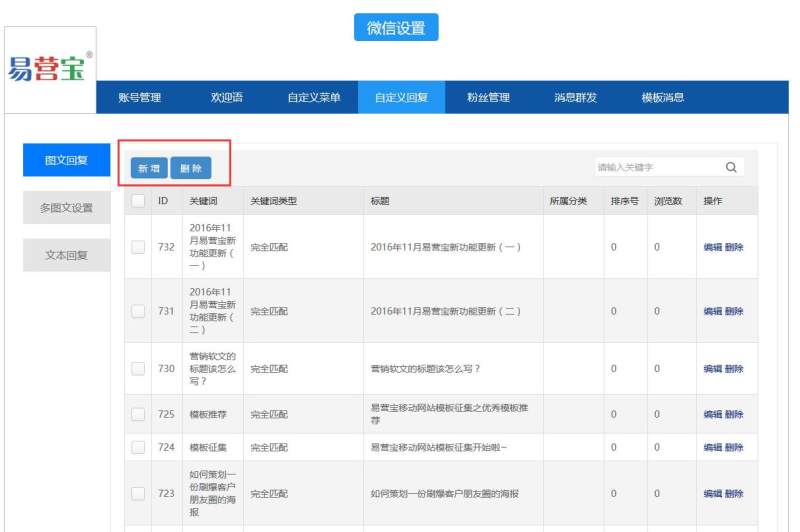Open the 模板消息 tab
The height and width of the screenshot is (532, 800).
point(663,98)
